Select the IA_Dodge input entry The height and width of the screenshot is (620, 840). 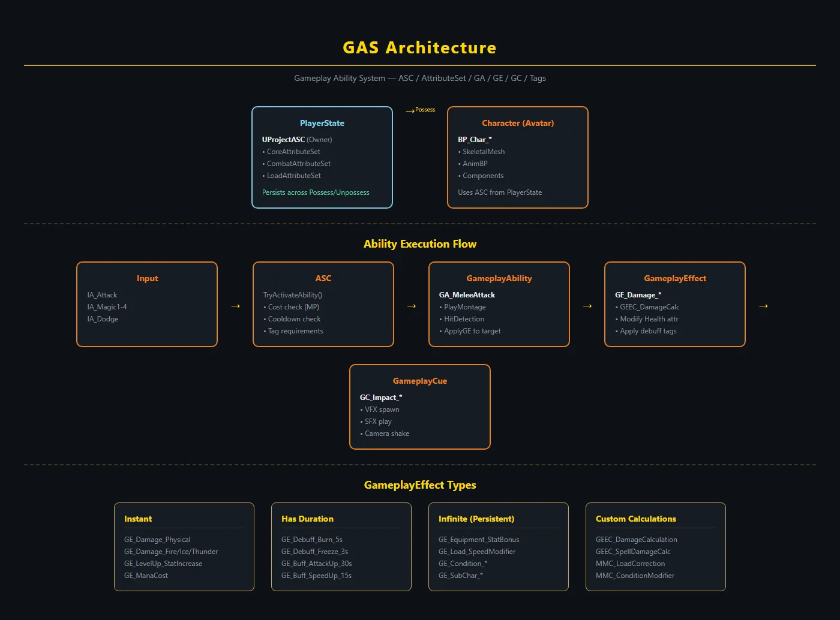[103, 319]
